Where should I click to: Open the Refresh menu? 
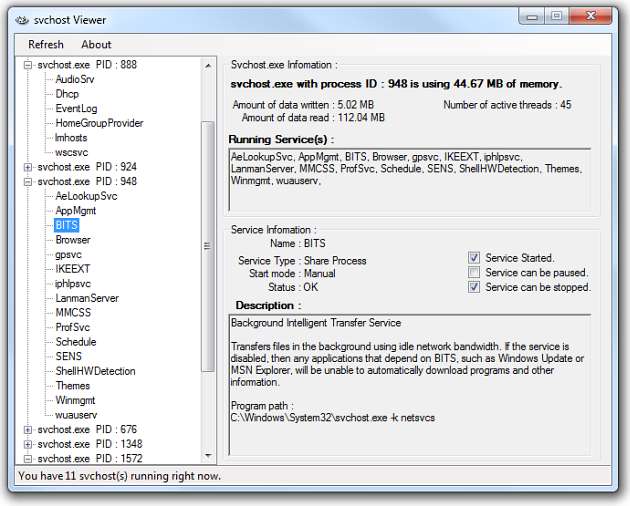(46, 44)
